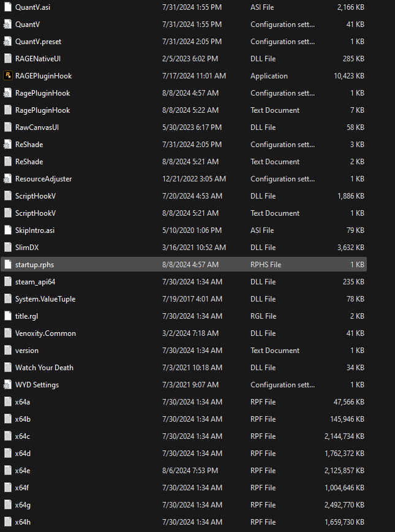Image resolution: width=395 pixels, height=532 pixels.
Task: Select the Watch Your Death file name
Action: pos(44,368)
